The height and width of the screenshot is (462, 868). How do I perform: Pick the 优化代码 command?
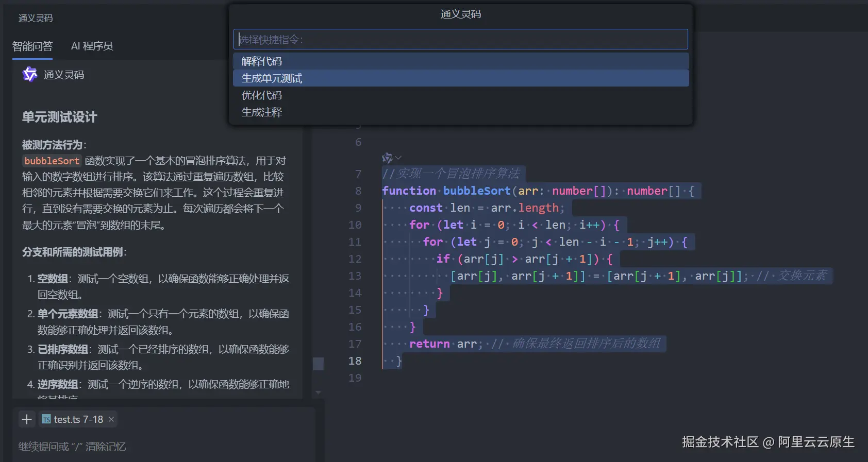point(461,95)
